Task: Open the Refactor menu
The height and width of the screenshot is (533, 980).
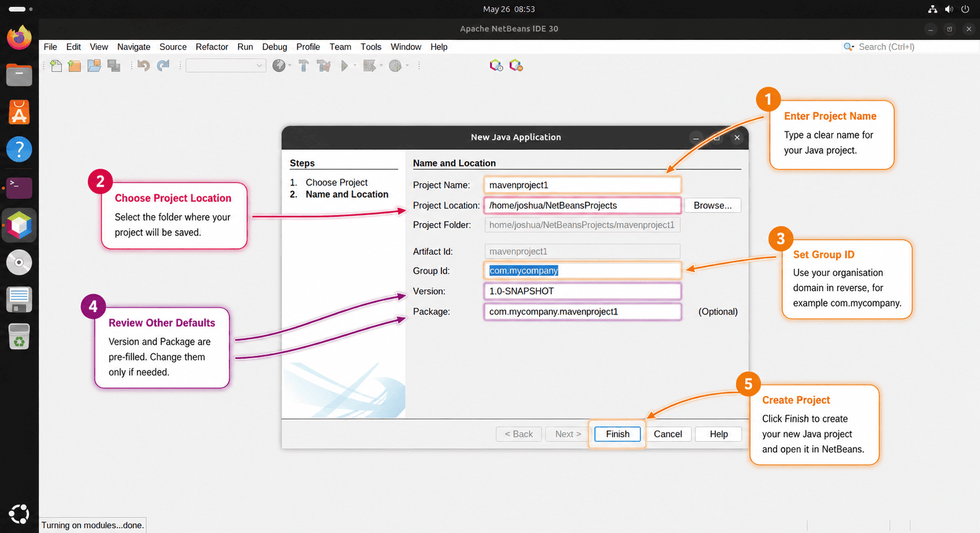Action: [212, 47]
